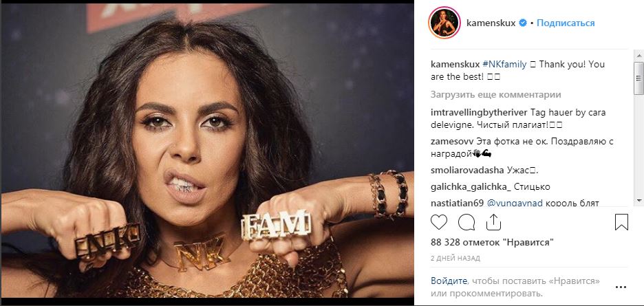Click the comments scrollbar down arrow

coord(638,200)
